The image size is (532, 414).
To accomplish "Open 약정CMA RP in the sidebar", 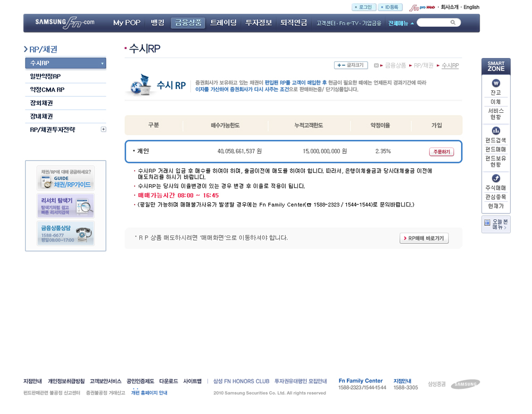I will pyautogui.click(x=47, y=90).
